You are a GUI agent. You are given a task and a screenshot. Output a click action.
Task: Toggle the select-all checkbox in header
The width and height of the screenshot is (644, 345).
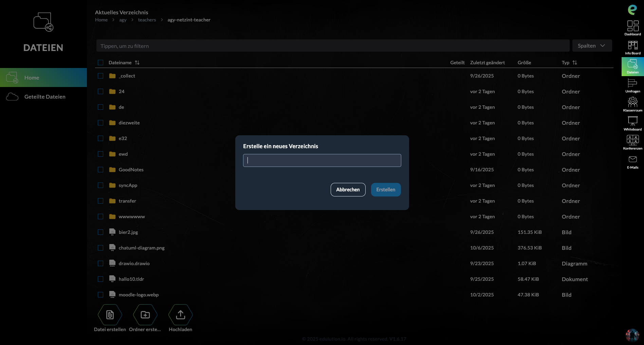(x=100, y=63)
